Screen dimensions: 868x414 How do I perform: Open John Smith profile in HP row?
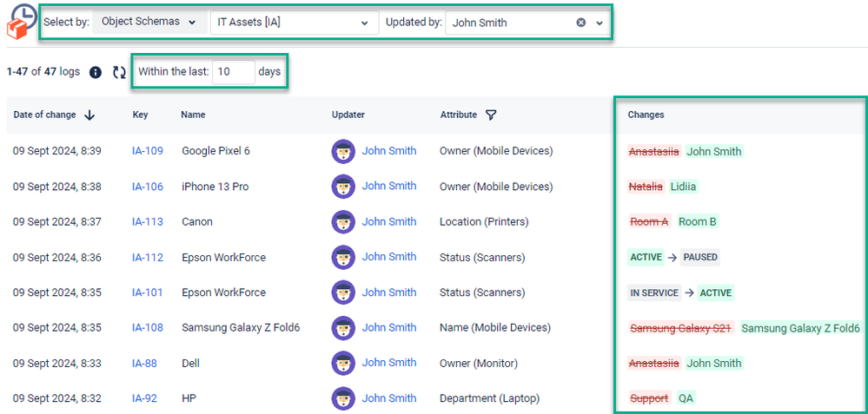[x=389, y=398]
